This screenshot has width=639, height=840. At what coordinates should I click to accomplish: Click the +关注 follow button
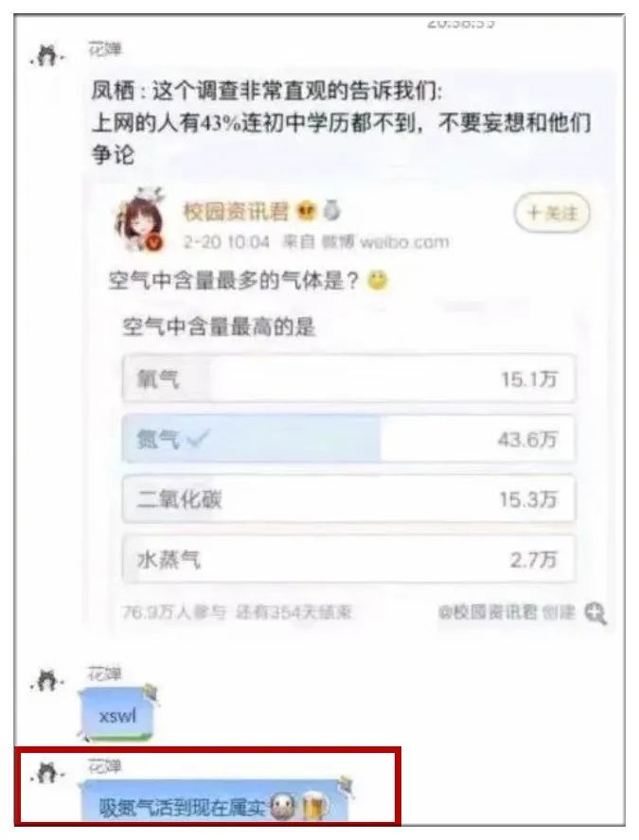pos(552,213)
